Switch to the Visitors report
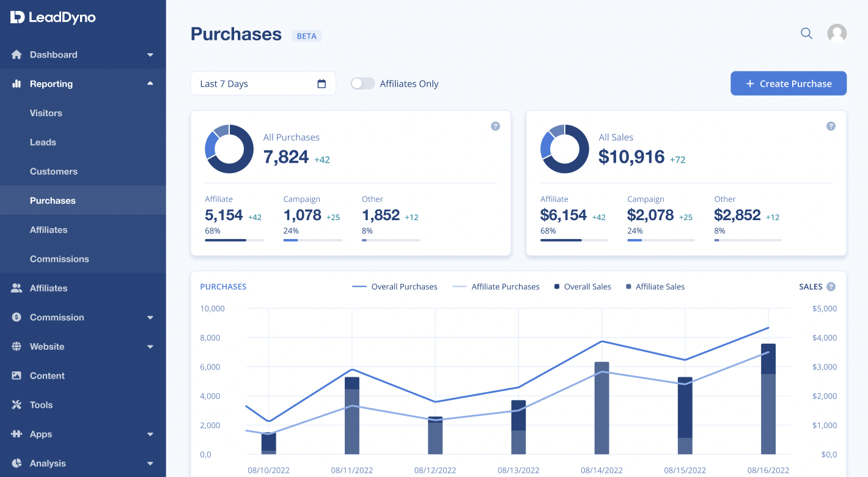 (x=46, y=113)
